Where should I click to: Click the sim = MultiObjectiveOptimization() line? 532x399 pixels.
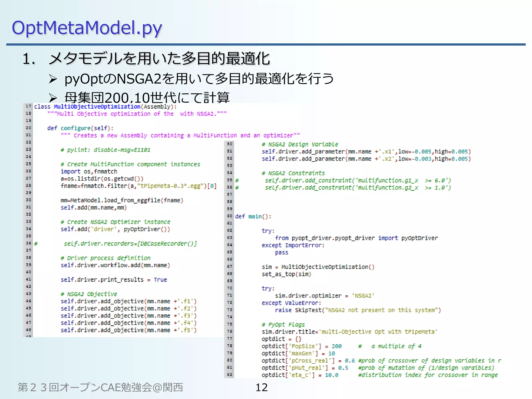(x=318, y=267)
